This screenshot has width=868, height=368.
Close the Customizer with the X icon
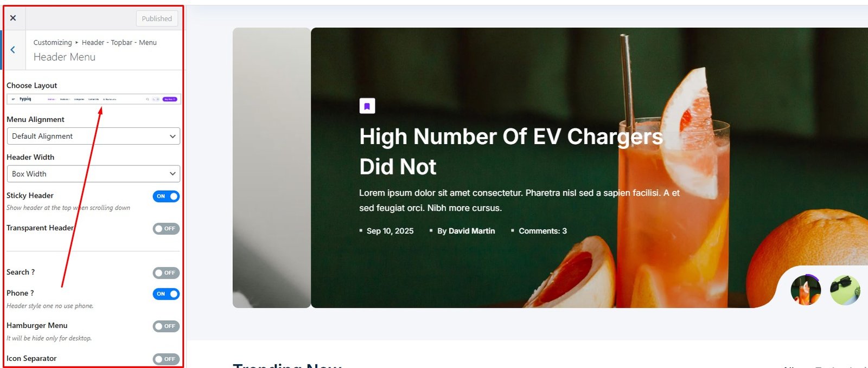13,18
